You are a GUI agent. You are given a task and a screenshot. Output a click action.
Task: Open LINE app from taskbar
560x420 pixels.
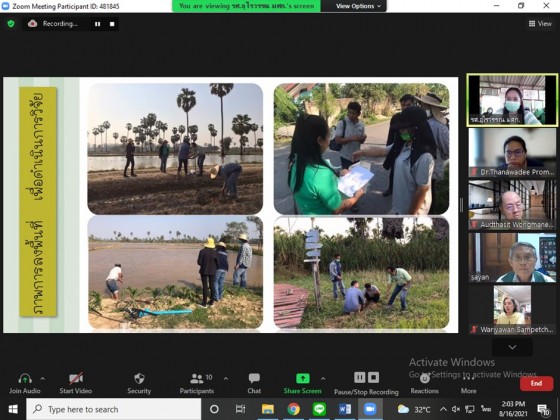point(319,409)
